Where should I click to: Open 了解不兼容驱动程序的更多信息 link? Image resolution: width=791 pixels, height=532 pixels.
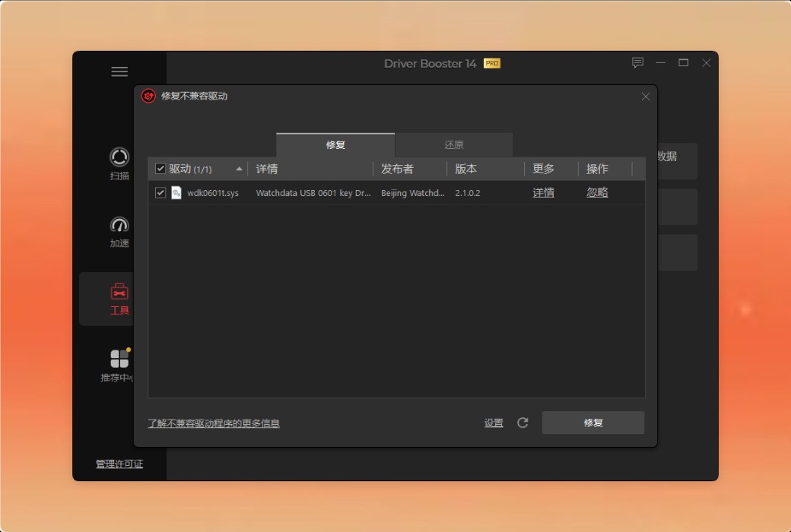(214, 423)
